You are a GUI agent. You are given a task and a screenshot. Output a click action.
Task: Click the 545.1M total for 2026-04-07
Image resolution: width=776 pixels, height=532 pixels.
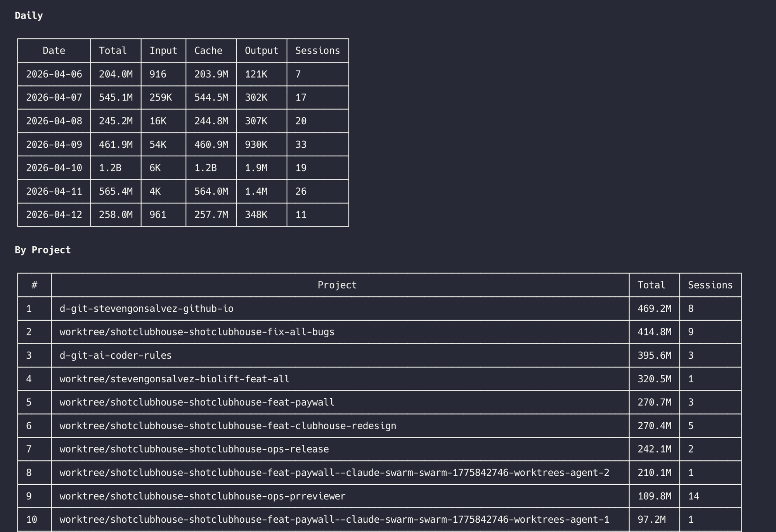pyautogui.click(x=115, y=97)
